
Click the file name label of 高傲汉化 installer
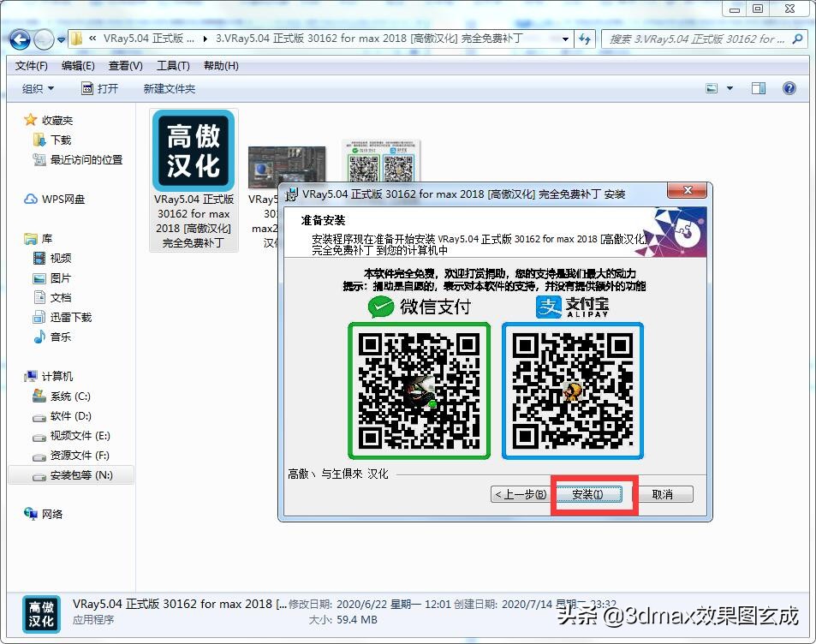click(x=194, y=221)
